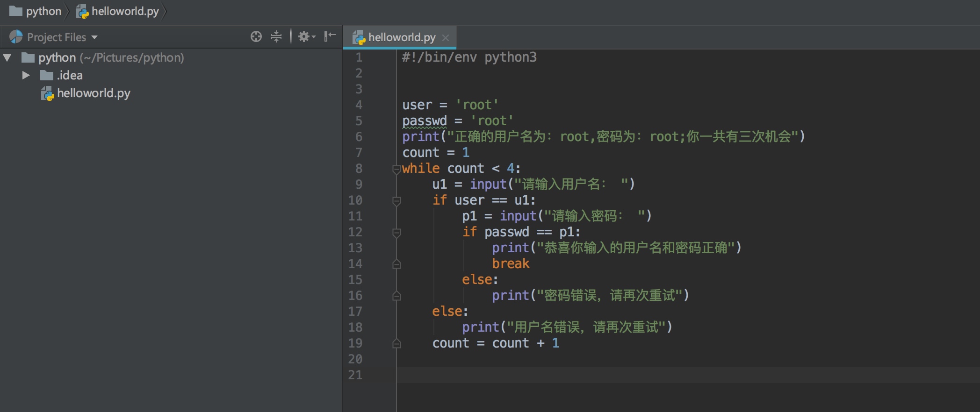Screen dimensions: 980x412
Task: Click the else keyword on line 15
Action: coord(477,279)
